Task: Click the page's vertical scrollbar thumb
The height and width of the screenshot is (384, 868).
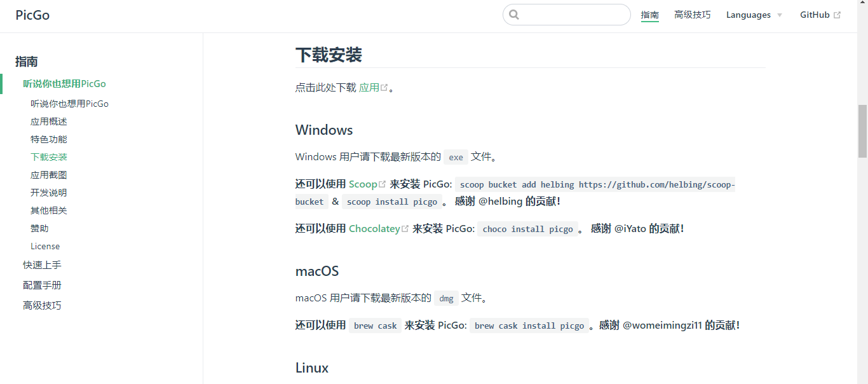Action: (862, 131)
